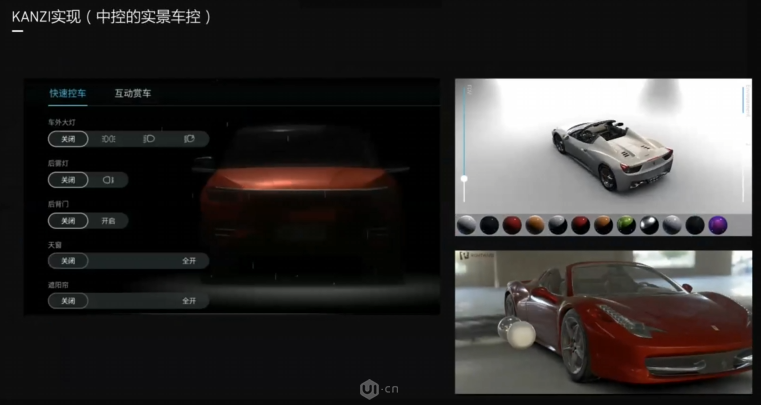Pick the first silver material ball in the row
The height and width of the screenshot is (405, 761).
(466, 225)
